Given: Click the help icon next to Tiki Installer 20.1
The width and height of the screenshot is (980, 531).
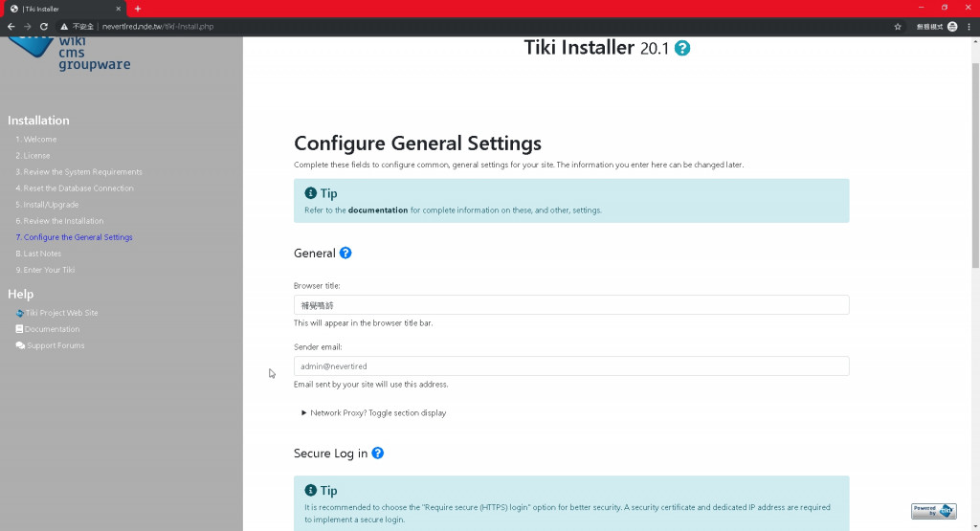Looking at the screenshot, I should (x=682, y=48).
